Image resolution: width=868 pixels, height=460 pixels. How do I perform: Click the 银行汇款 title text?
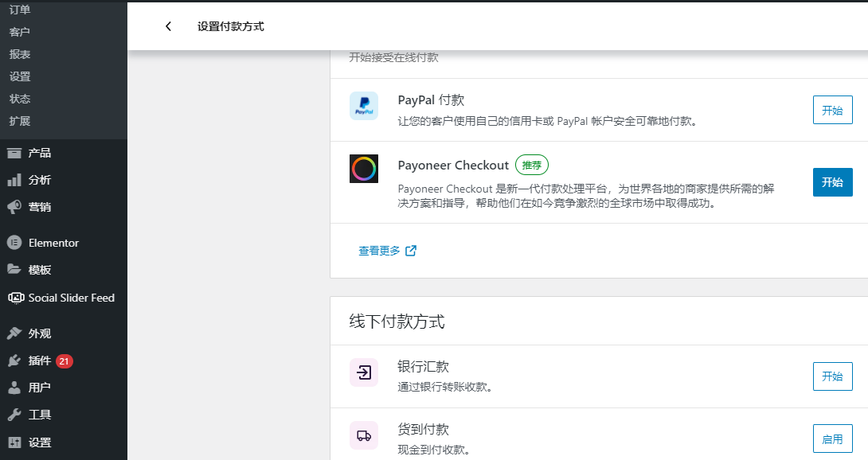423,366
